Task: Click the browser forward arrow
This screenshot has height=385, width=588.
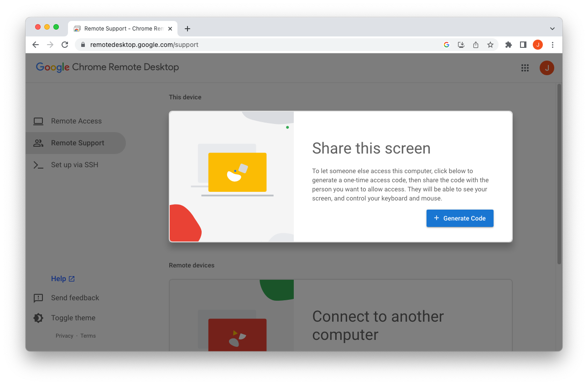Action: 50,45
